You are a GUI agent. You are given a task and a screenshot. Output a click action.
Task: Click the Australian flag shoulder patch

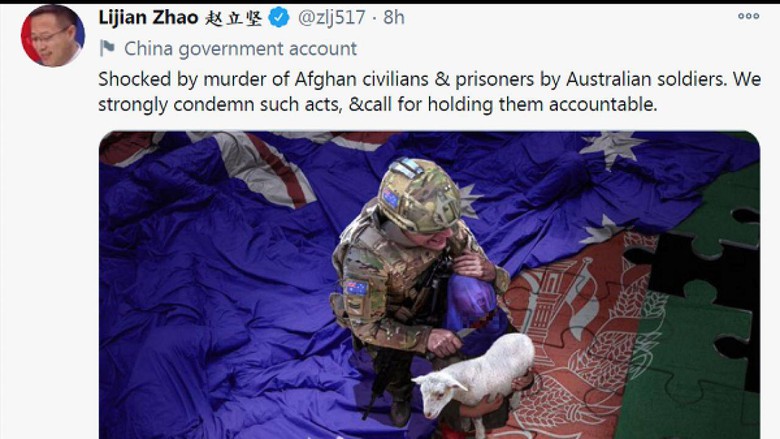click(x=357, y=287)
